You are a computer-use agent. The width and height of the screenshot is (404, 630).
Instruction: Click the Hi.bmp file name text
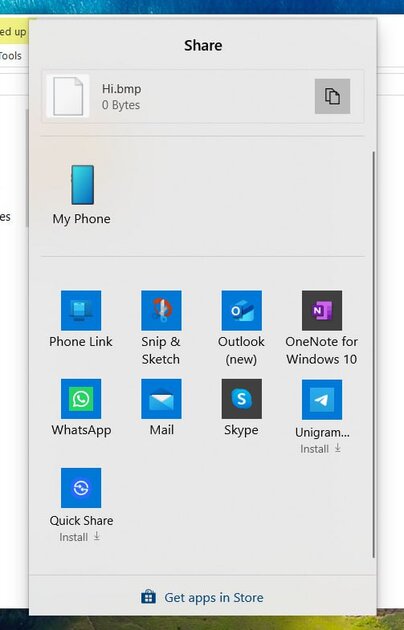[x=121, y=89]
